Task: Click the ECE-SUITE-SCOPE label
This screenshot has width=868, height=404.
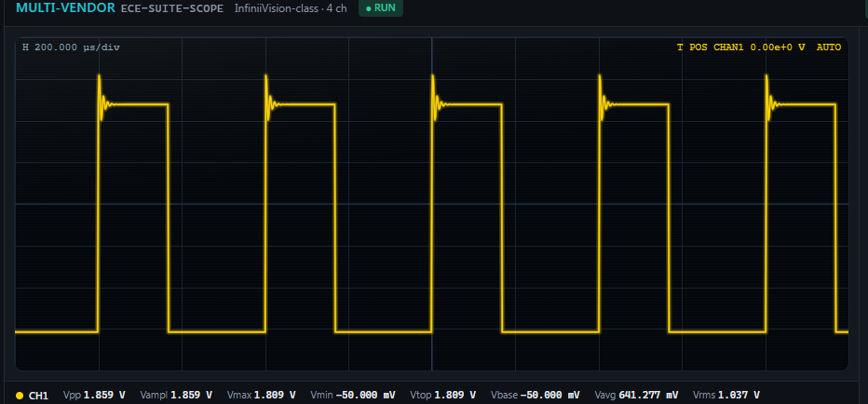Action: coord(172,9)
